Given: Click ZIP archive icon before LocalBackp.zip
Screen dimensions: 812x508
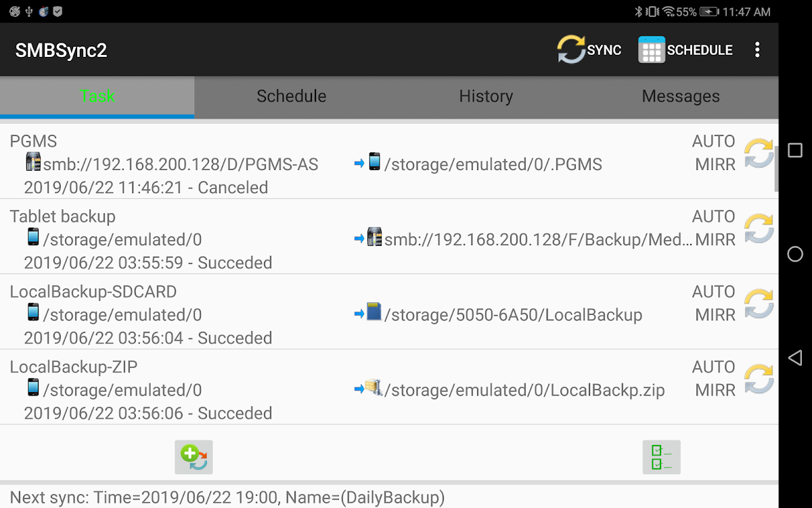Looking at the screenshot, I should point(374,387).
